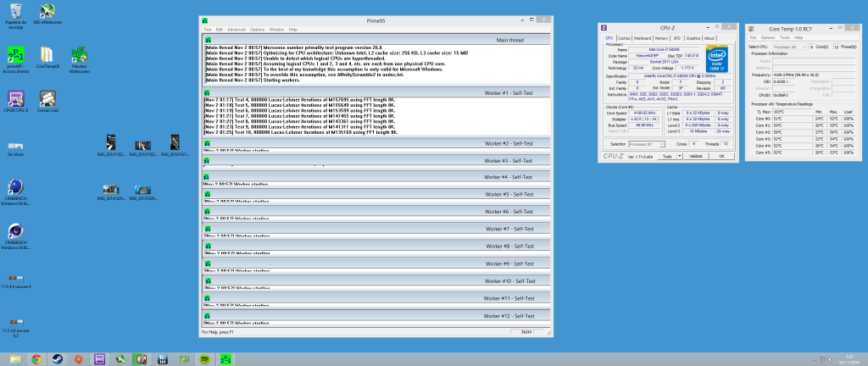Screen dimensions: 868x366
Task: Click the Tools button in CPU-Z
Action: [667, 157]
